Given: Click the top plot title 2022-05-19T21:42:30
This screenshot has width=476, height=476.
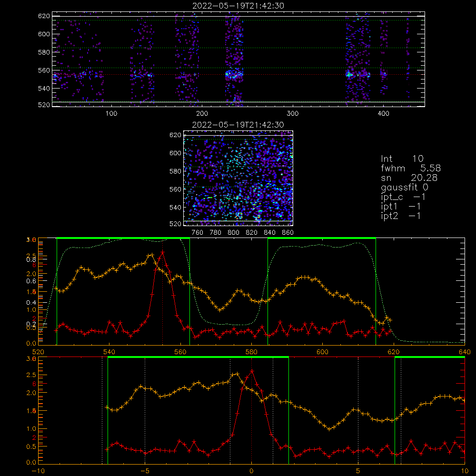Looking at the screenshot, I should [238, 6].
